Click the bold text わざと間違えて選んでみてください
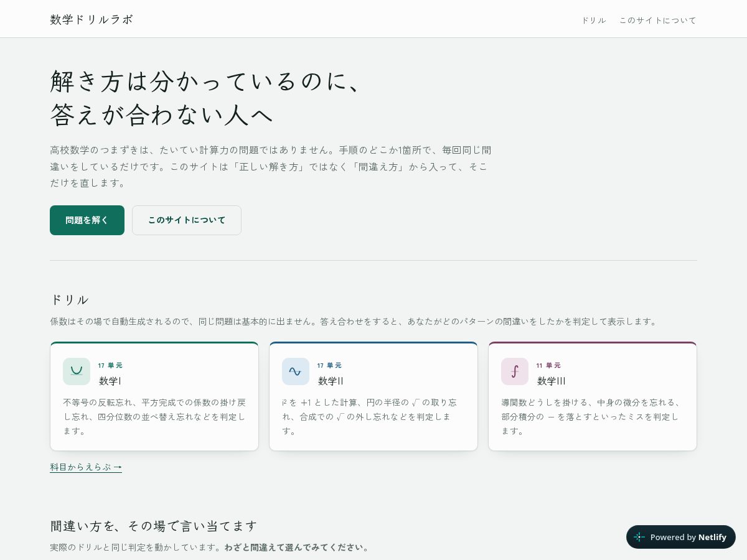 coord(297,548)
